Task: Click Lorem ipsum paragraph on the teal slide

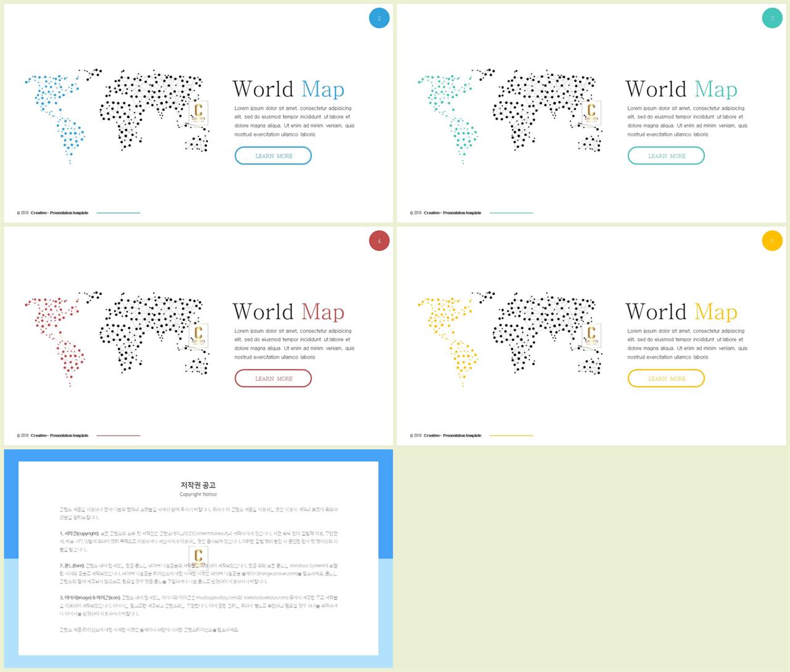Action: (688, 121)
